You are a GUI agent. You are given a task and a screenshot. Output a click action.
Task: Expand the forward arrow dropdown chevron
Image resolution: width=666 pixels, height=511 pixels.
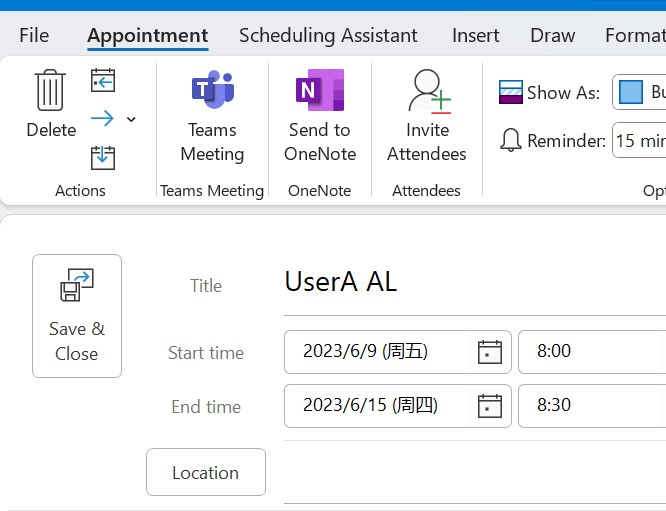[131, 119]
